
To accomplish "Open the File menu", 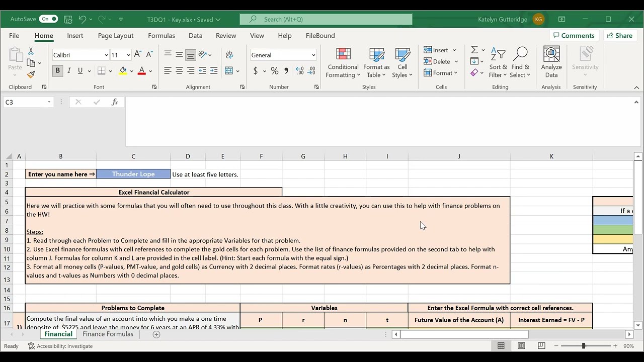I will tap(14, 36).
